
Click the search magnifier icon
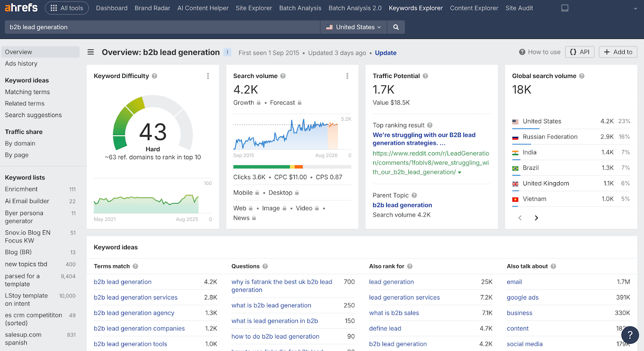(x=396, y=27)
